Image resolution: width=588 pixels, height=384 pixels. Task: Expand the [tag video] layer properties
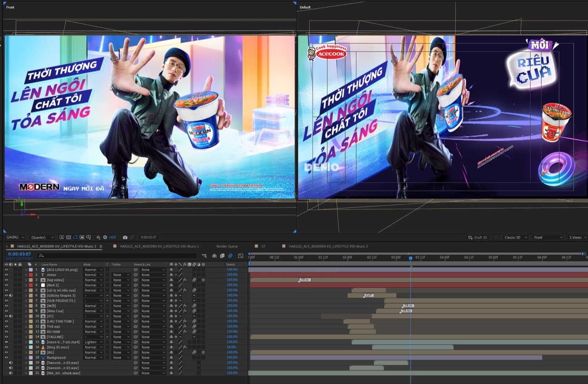pyautogui.click(x=26, y=280)
